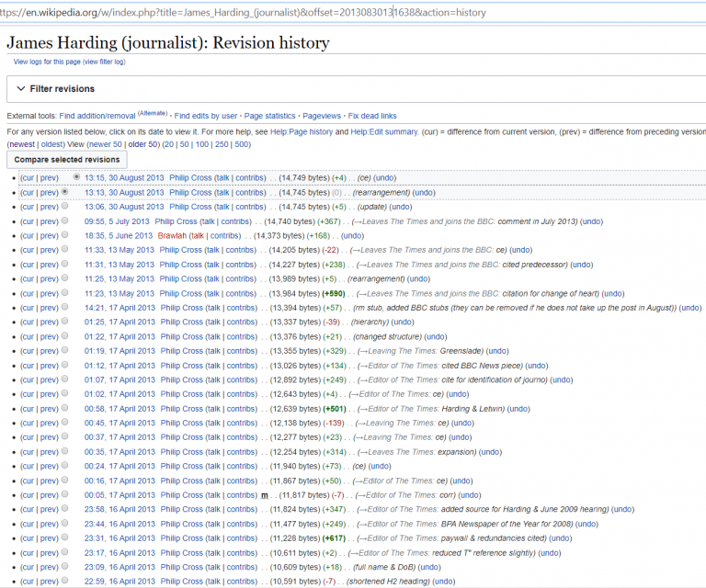Screen dimensions: 706x588
Task: Open the view filter log link
Action: tap(104, 62)
